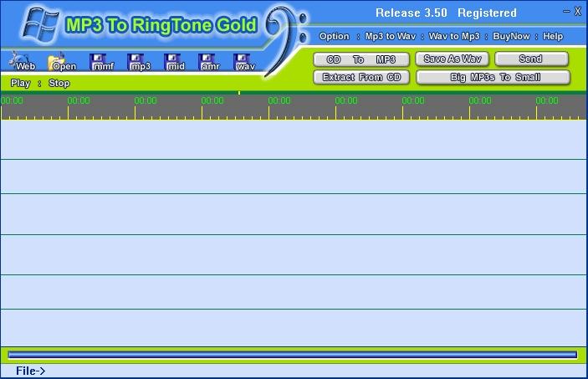588x379 pixels.
Task: Click the Send button
Action: [531, 59]
